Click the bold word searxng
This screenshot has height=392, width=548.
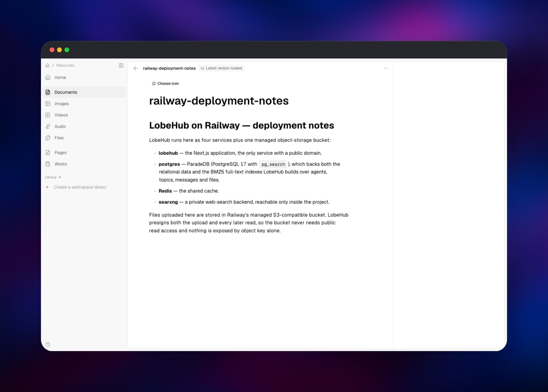(168, 202)
